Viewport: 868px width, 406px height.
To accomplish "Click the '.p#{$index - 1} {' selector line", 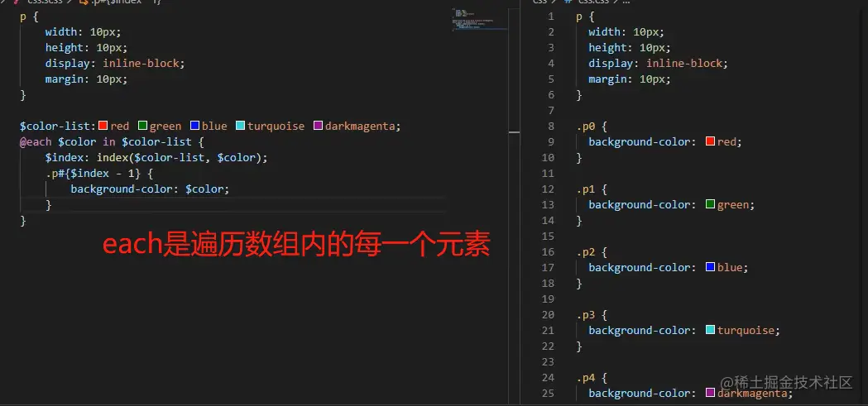I will pyautogui.click(x=99, y=174).
